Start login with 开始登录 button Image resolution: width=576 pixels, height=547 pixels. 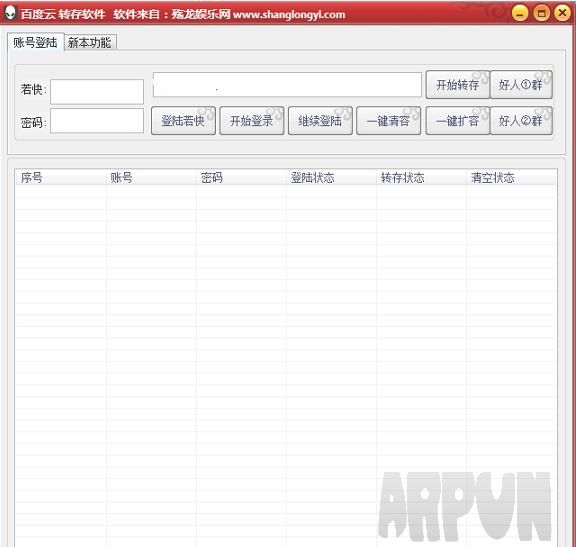(252, 120)
